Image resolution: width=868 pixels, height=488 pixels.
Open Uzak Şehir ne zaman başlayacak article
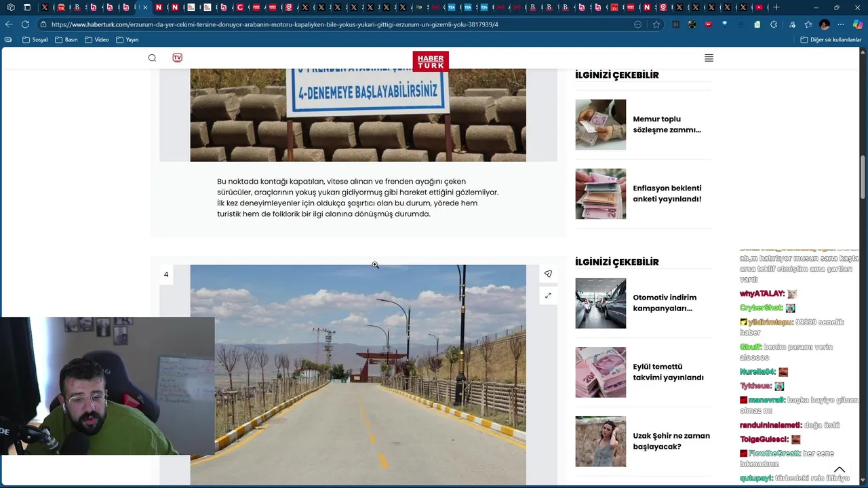[671, 441]
